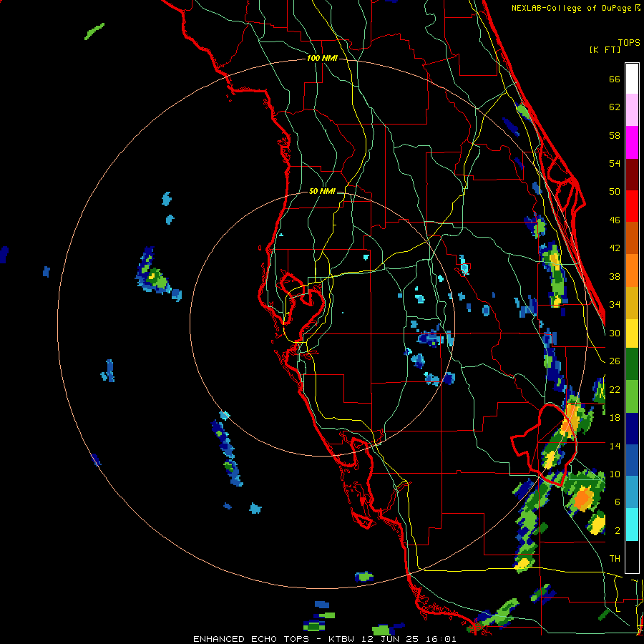Pick the yellow legend swatch
The image size is (644, 644).
pos(632,333)
